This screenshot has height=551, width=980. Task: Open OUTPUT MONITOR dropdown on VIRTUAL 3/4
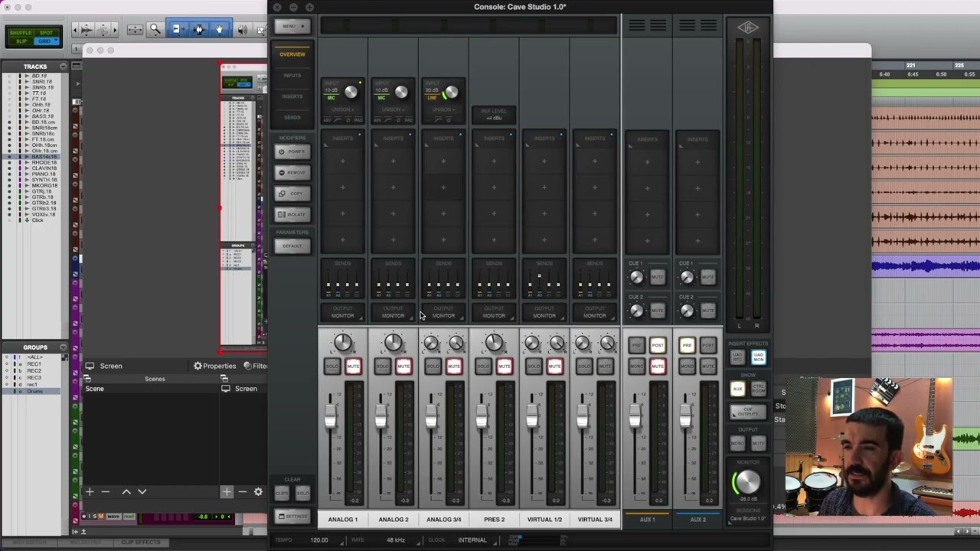click(595, 312)
